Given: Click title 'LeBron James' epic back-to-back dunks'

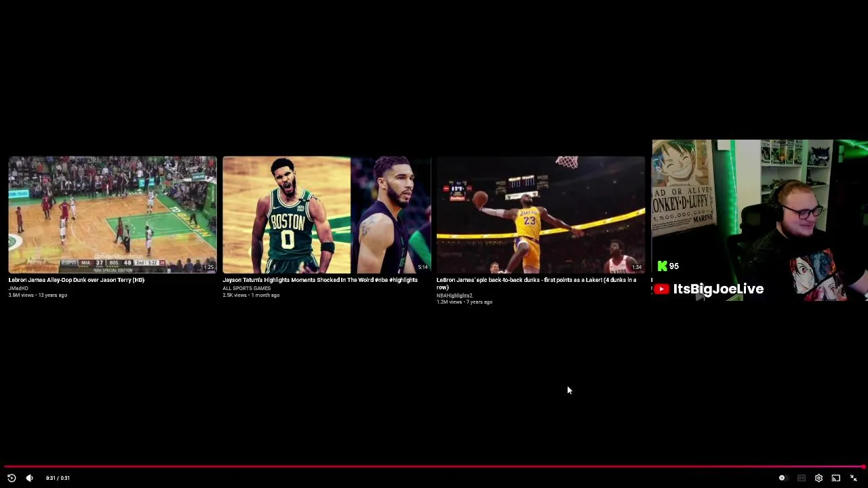Looking at the screenshot, I should pos(536,283).
